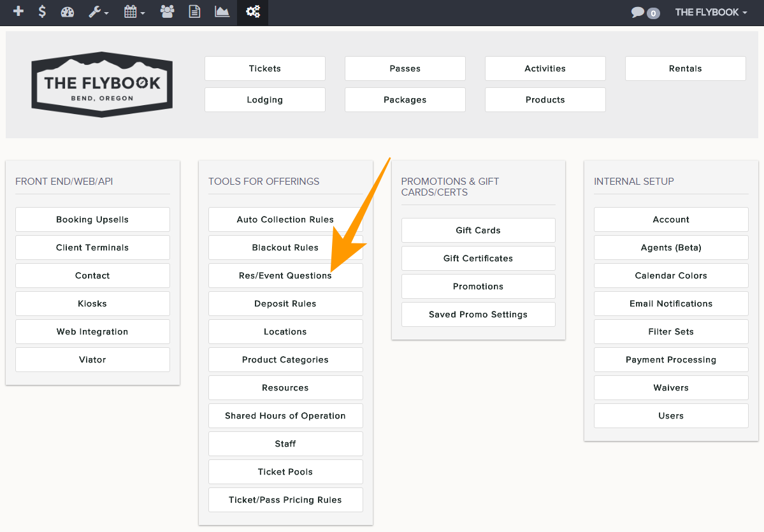The image size is (764, 532).
Task: Open Filter Sets
Action: click(x=671, y=332)
